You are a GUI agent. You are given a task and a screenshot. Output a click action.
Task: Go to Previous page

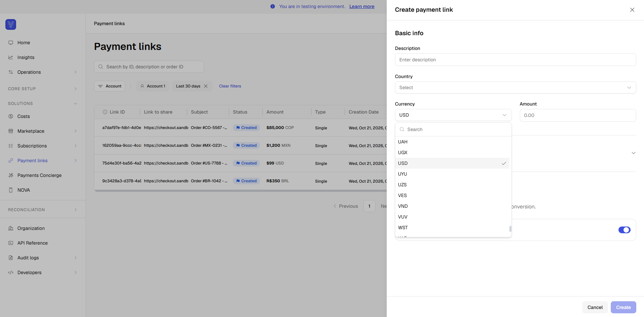click(346, 206)
